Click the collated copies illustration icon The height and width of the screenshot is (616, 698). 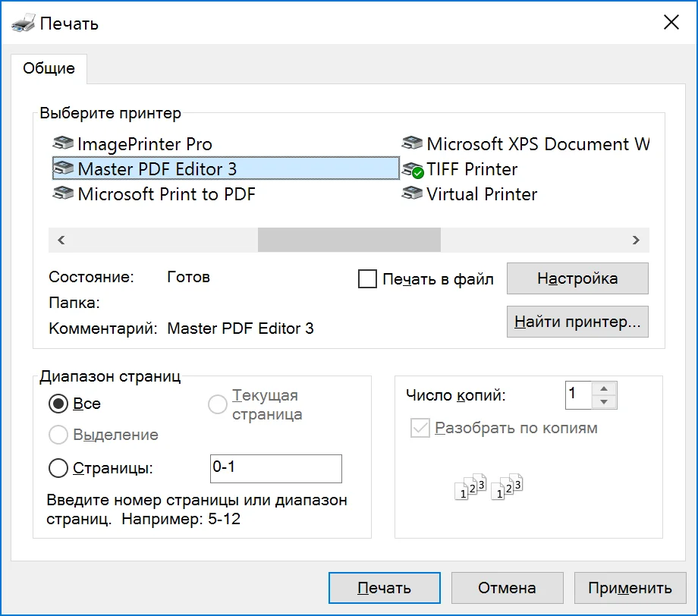489,488
